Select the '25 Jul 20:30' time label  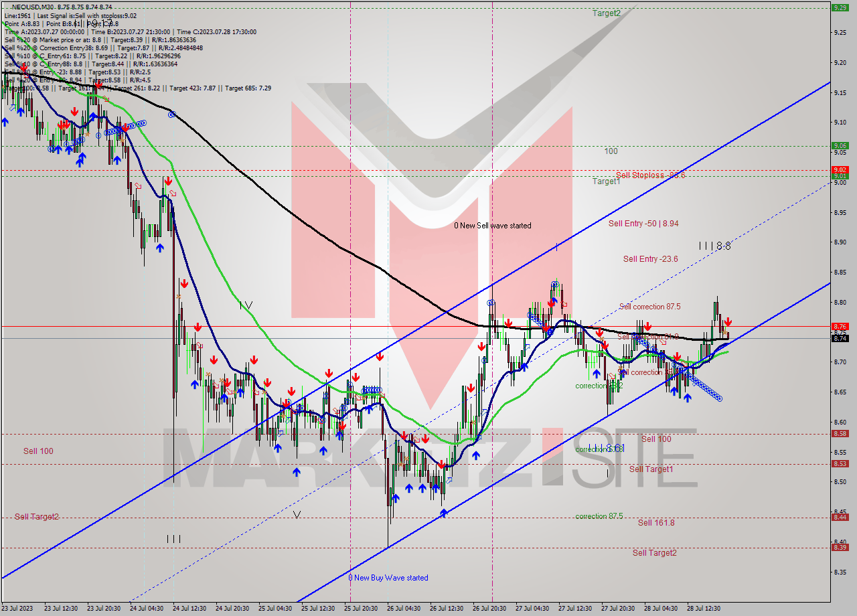pyautogui.click(x=362, y=609)
